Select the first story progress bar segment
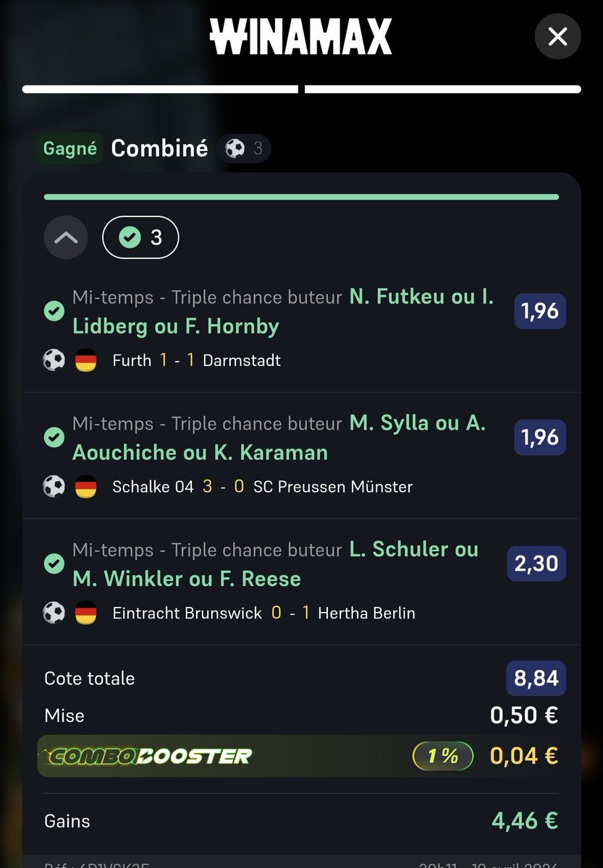 pos(160,90)
